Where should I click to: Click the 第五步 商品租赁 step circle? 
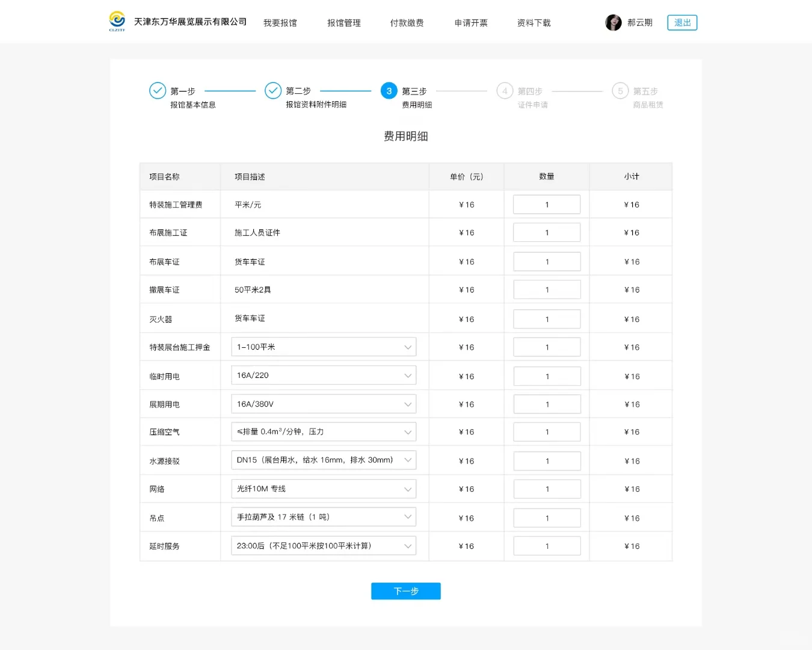(x=620, y=90)
